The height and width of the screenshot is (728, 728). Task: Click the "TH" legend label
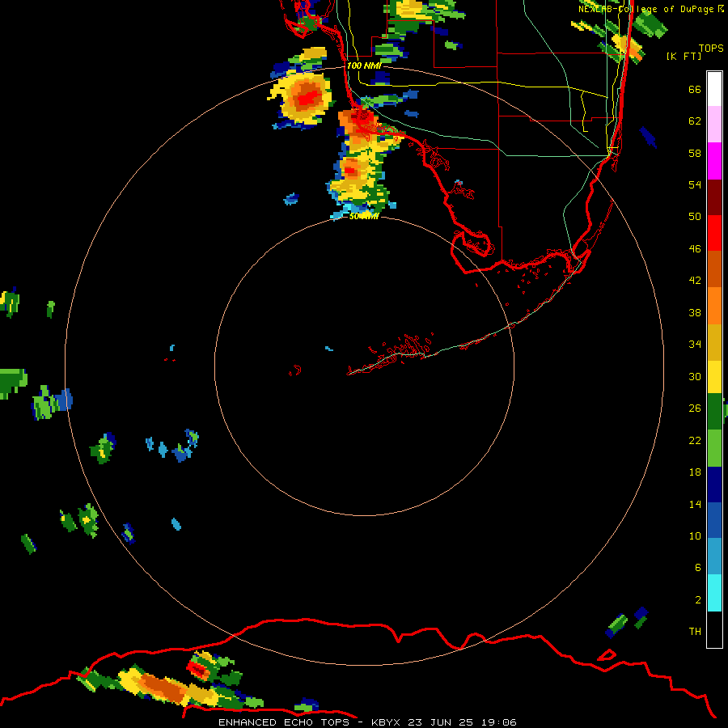click(695, 632)
